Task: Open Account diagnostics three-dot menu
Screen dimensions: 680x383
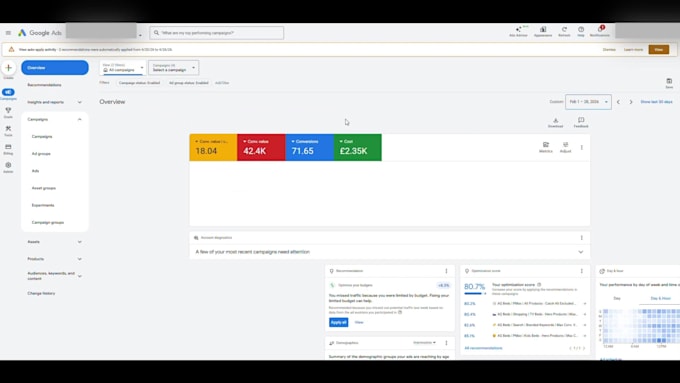Action: tap(582, 238)
